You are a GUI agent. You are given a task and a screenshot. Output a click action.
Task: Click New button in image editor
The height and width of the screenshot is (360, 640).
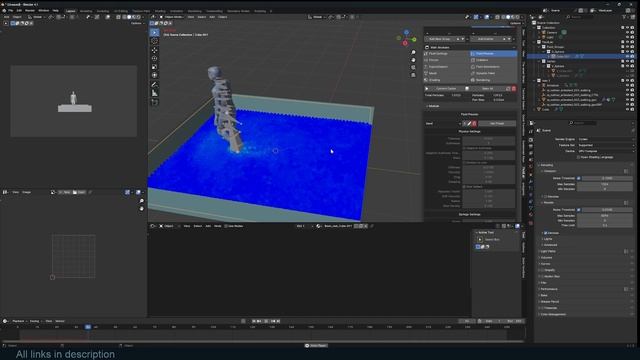65,192
